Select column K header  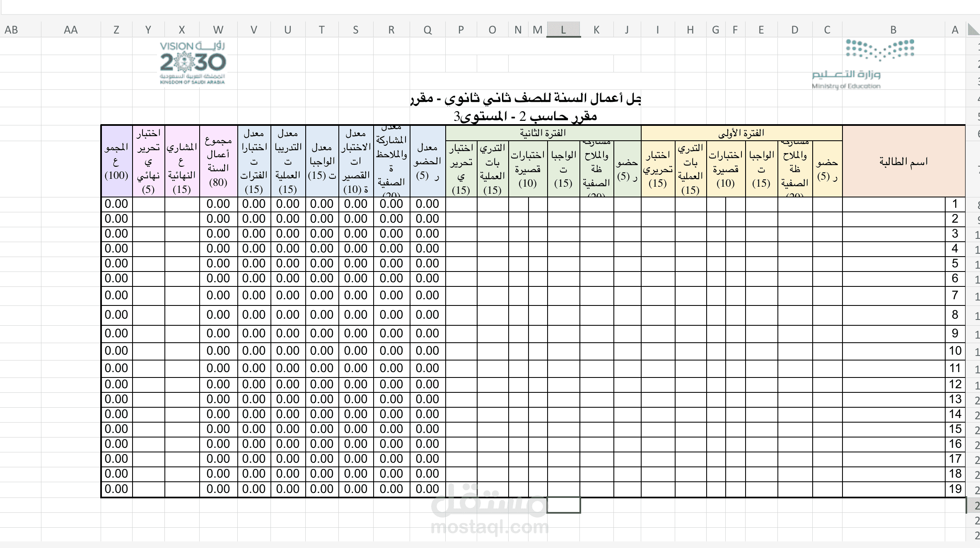(596, 29)
